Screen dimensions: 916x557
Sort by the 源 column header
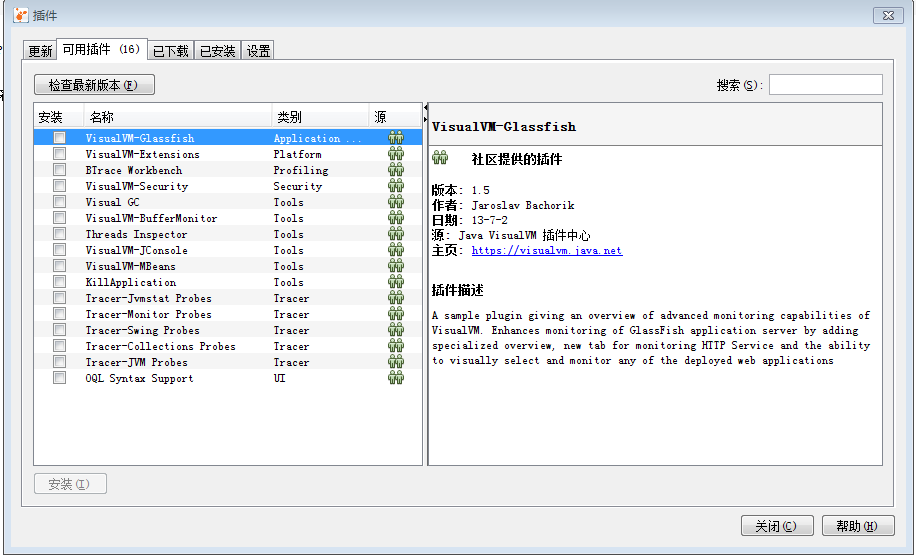click(395, 117)
